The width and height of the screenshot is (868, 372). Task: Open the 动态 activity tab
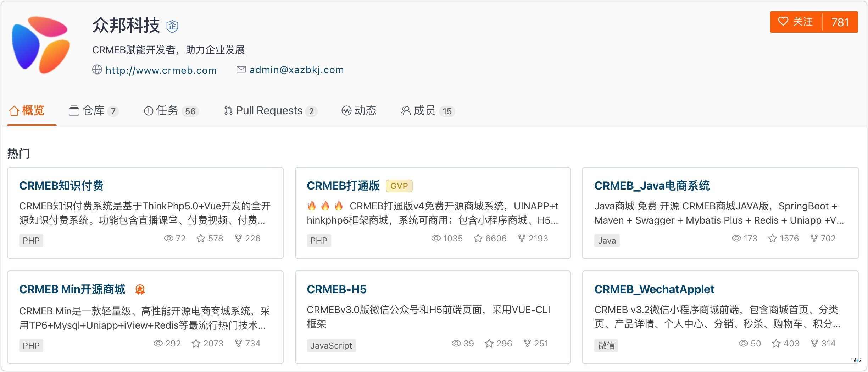(x=359, y=111)
